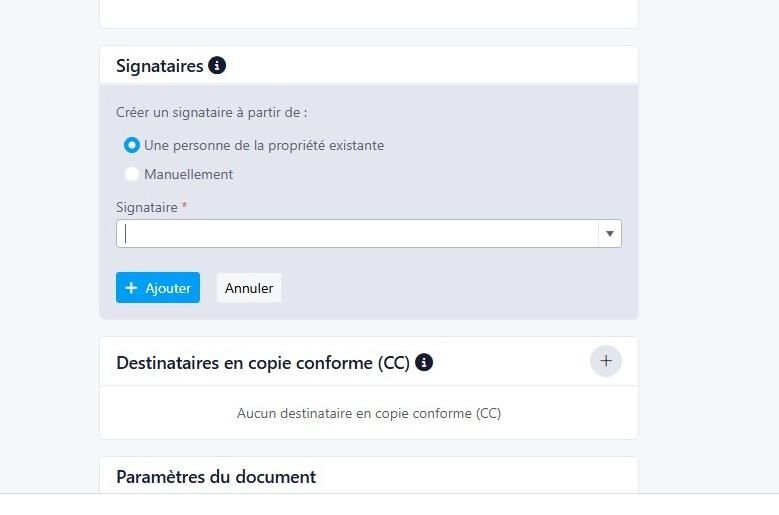Image resolution: width=779 pixels, height=515 pixels.
Task: Click the "Créer un signataire à partir de" label
Action: pos(212,113)
